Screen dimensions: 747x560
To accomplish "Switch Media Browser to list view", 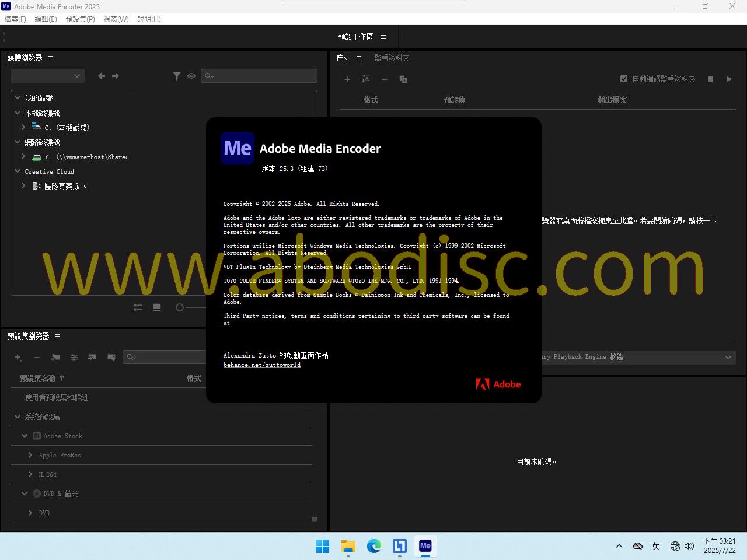I will [138, 307].
